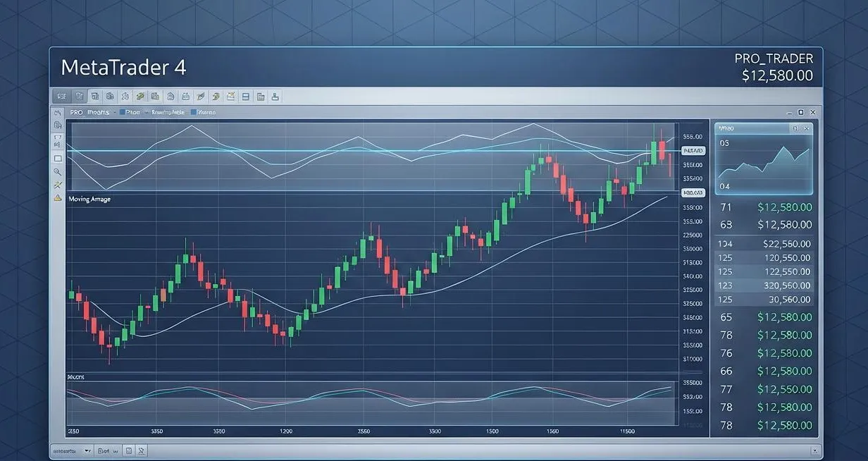Open the bottom-left status bar dropdown arrow

point(87,451)
